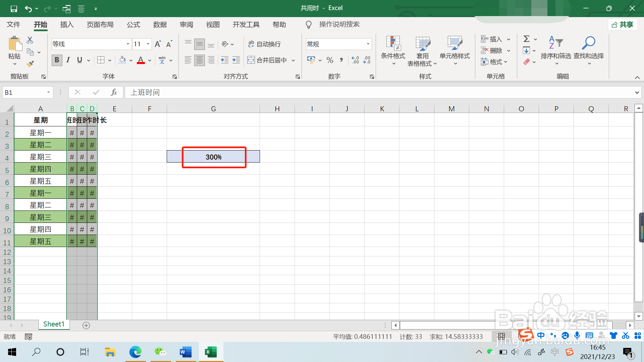Viewport: 644px width, 362px height.
Task: Open the 数据 ribbon tab
Action: 160,24
